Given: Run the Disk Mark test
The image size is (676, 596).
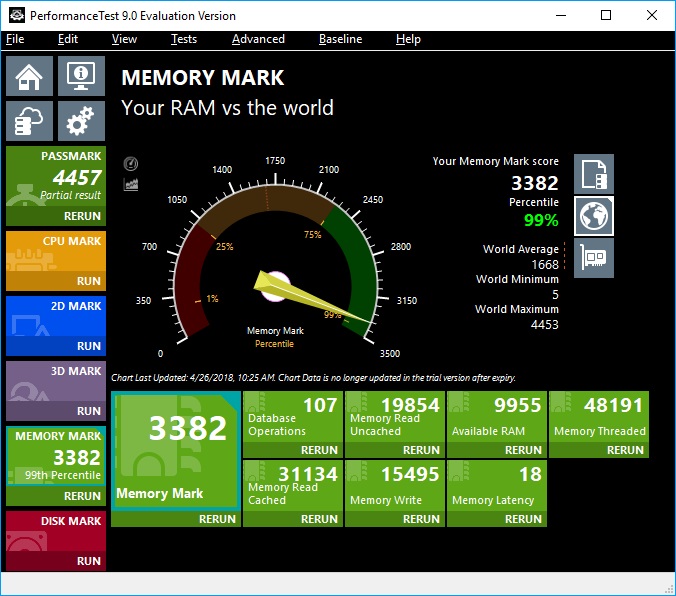Looking at the screenshot, I should (x=88, y=561).
